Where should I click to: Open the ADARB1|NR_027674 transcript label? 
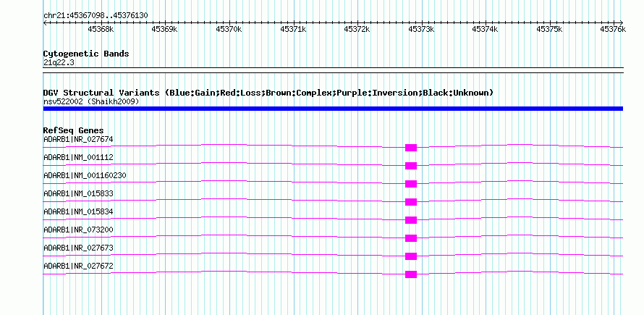pos(78,140)
